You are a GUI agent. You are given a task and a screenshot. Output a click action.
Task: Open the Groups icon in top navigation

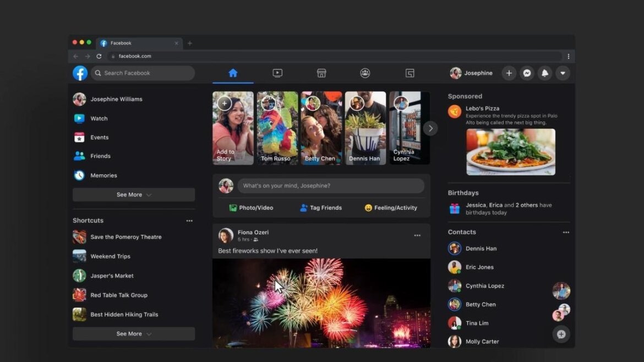pos(365,73)
